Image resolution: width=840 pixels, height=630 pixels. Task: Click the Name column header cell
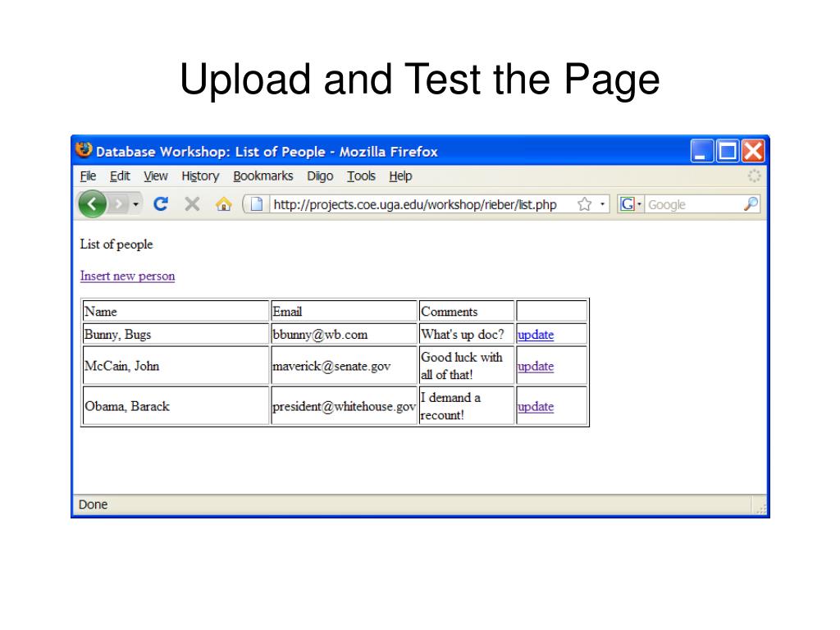[x=176, y=311]
